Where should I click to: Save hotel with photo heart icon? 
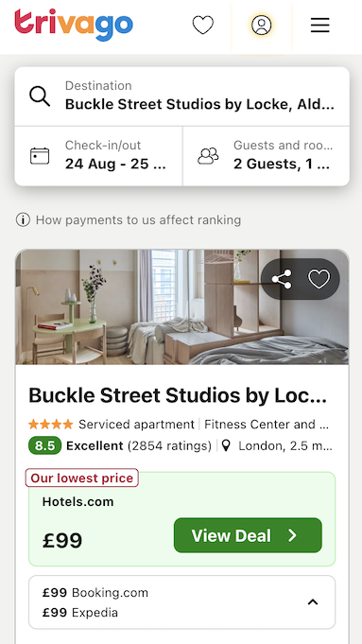319,279
